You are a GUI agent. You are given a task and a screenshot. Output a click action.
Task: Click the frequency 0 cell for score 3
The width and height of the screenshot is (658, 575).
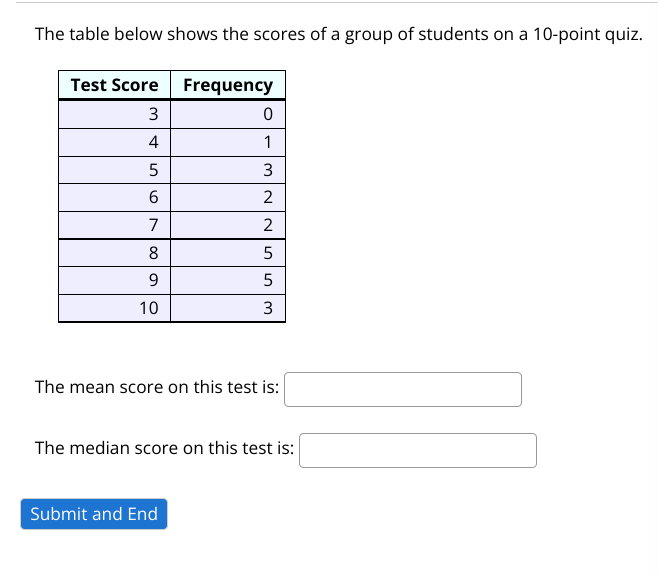(x=228, y=114)
